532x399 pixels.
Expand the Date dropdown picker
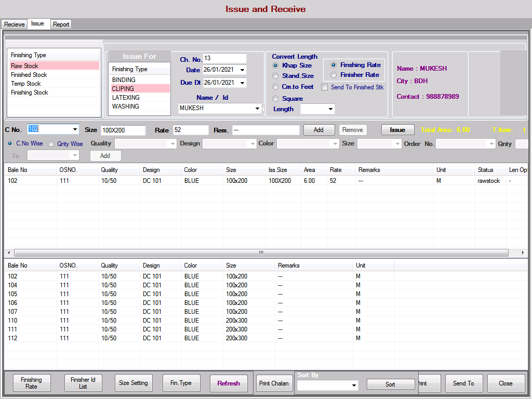(242, 70)
